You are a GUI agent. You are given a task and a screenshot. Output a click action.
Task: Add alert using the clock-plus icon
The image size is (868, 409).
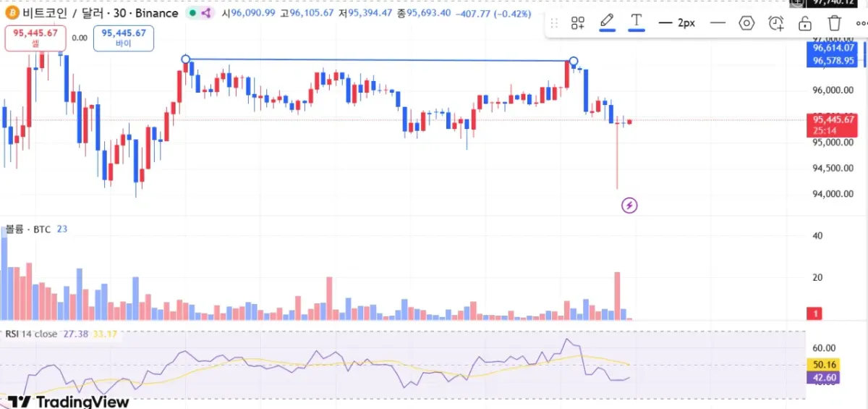click(x=776, y=23)
